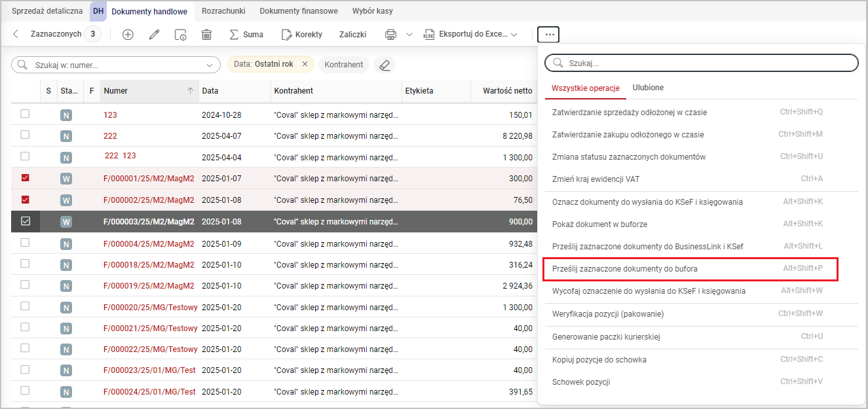Click status N icon of F/000018/25/M2/MagM2
868x409 pixels.
(x=66, y=265)
